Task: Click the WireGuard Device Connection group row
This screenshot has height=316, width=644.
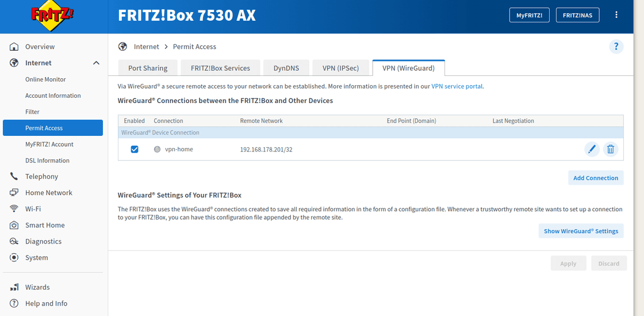Action: click(x=370, y=133)
